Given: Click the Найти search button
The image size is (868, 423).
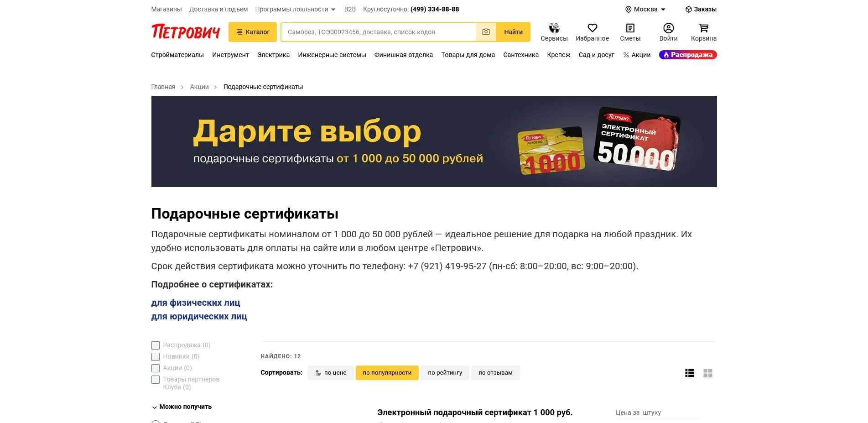Looking at the screenshot, I should [513, 32].
